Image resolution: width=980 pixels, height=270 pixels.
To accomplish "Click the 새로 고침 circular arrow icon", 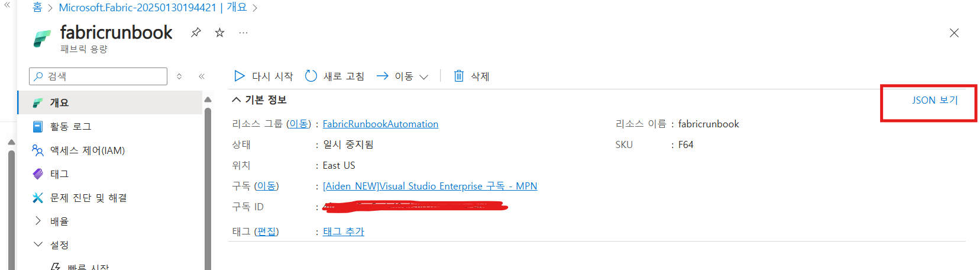I will (311, 76).
